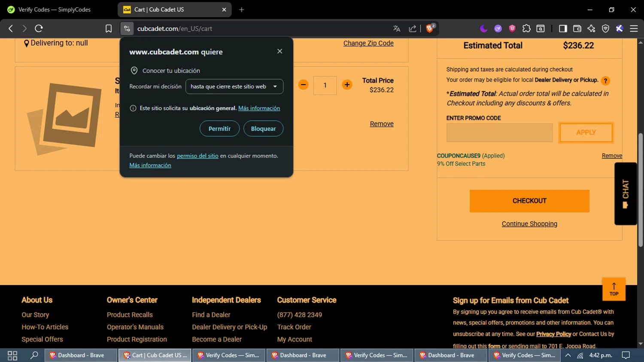Click the CHECKOUT button
Screen dimensions: 644x362
coord(529,201)
